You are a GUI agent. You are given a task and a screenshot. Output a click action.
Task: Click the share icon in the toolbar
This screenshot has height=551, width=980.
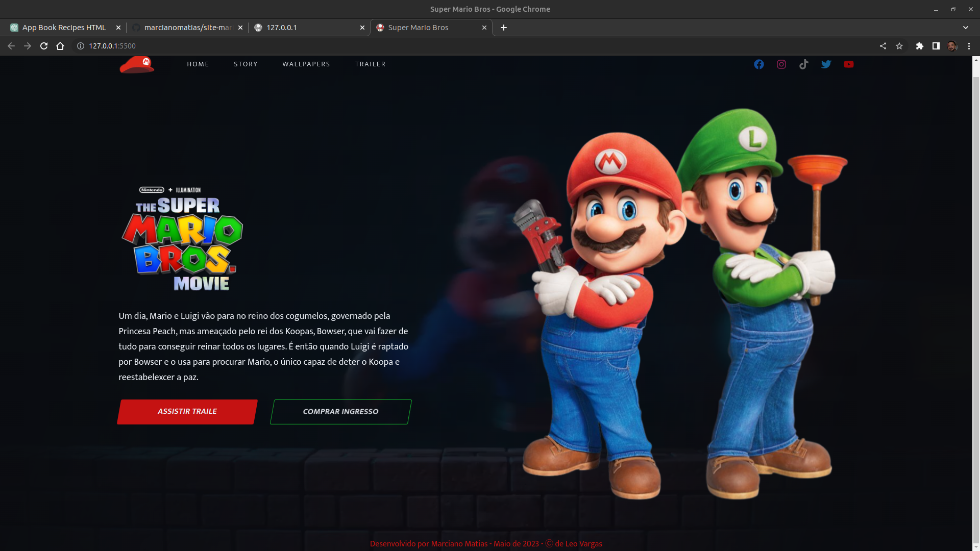pyautogui.click(x=883, y=46)
